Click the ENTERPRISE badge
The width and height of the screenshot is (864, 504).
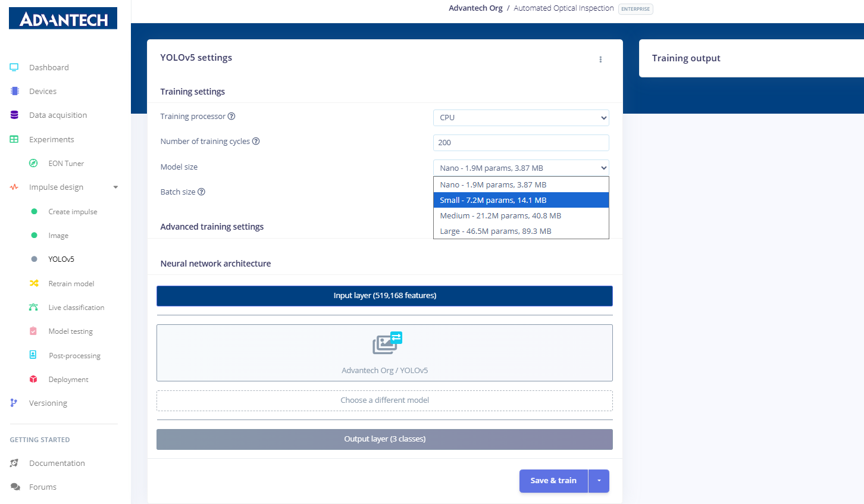tap(636, 9)
